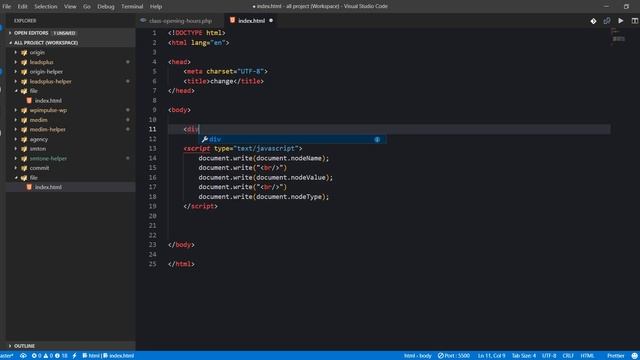
Task: Click the 1 UNSAVED badge in Open Editors
Action: click(x=64, y=33)
